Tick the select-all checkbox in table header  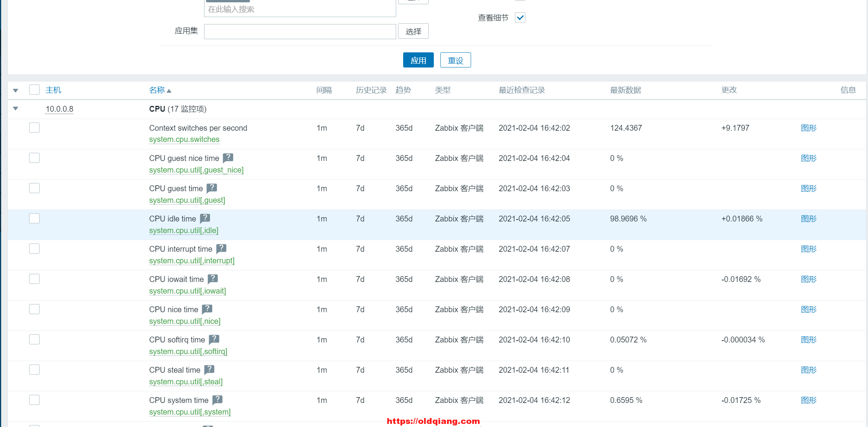34,90
